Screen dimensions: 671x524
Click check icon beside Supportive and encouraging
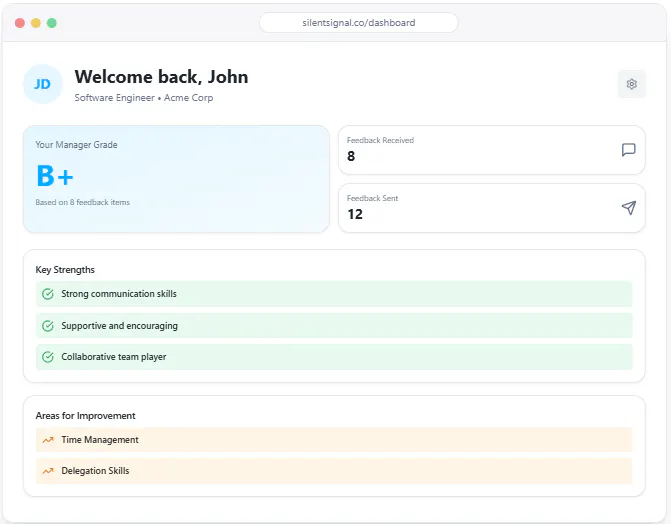click(48, 326)
